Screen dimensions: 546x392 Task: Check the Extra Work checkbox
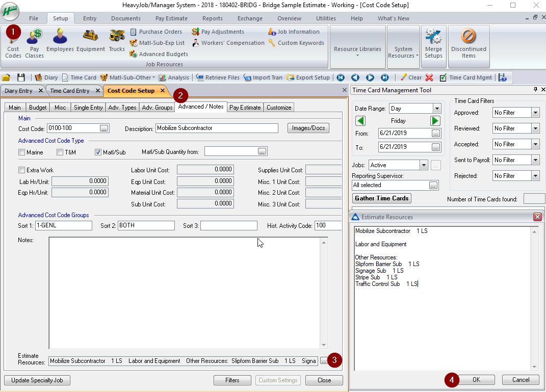click(x=21, y=170)
